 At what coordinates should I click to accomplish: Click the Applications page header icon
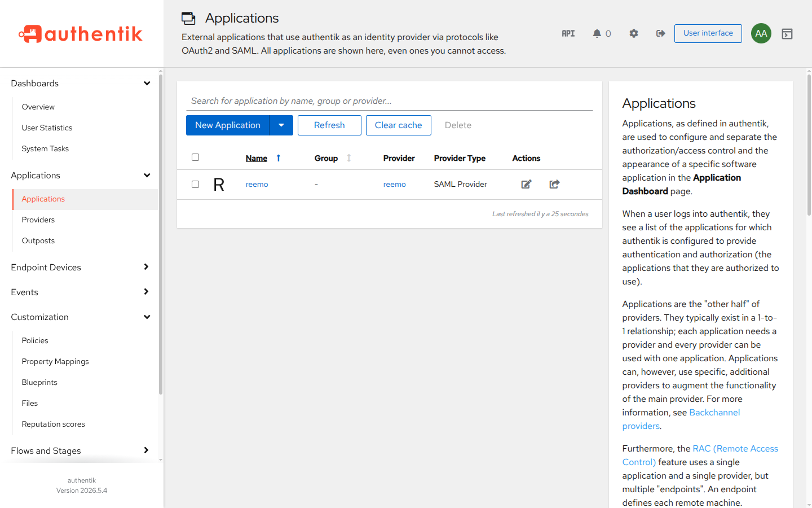(188, 18)
